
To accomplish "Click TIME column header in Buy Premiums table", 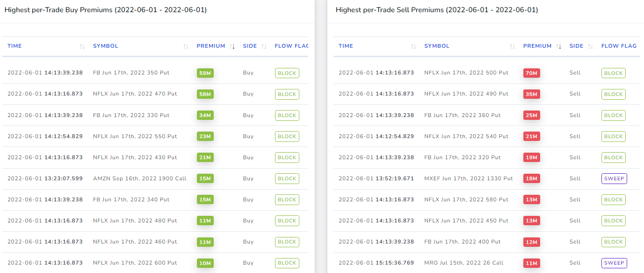I will tap(14, 46).
